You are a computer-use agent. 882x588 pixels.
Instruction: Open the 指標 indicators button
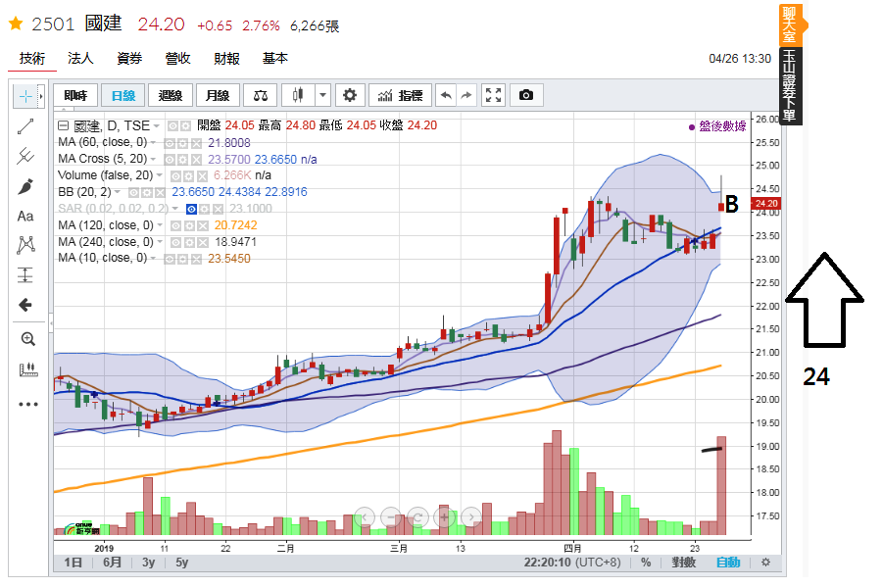(x=401, y=96)
